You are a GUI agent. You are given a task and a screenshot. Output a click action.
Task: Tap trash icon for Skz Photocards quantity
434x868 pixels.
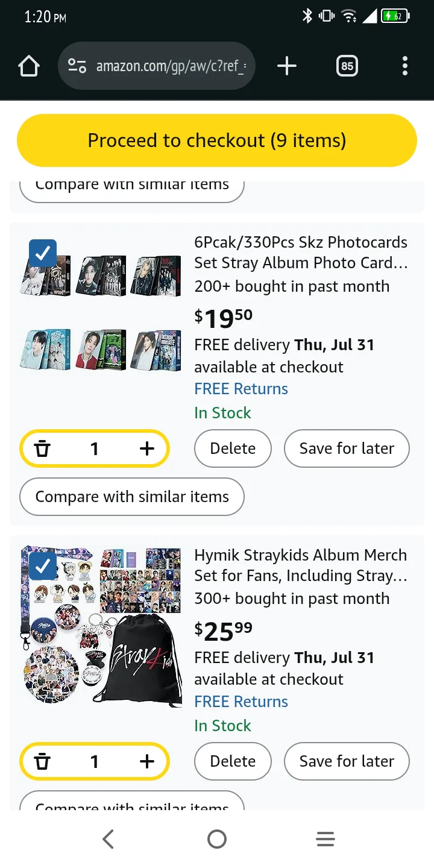pyautogui.click(x=42, y=448)
